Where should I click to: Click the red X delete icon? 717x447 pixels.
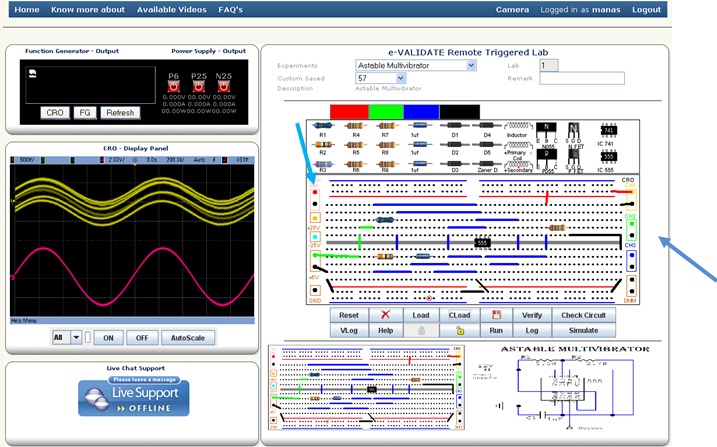tap(384, 314)
